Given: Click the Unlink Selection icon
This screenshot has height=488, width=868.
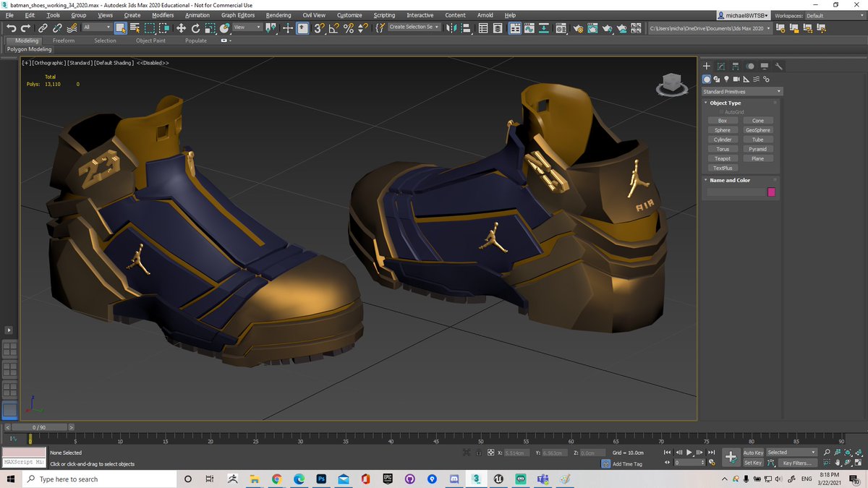Looking at the screenshot, I should click(x=57, y=27).
